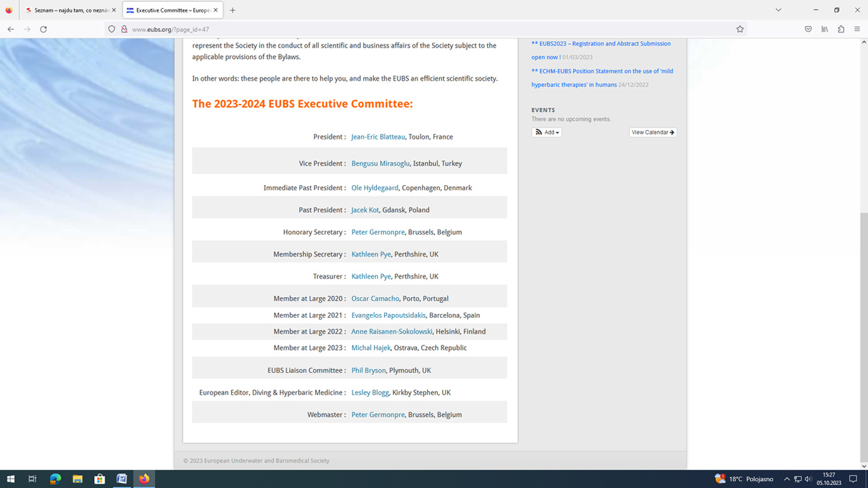Open Word app in taskbar
This screenshot has width=868, height=488.
(x=121, y=479)
